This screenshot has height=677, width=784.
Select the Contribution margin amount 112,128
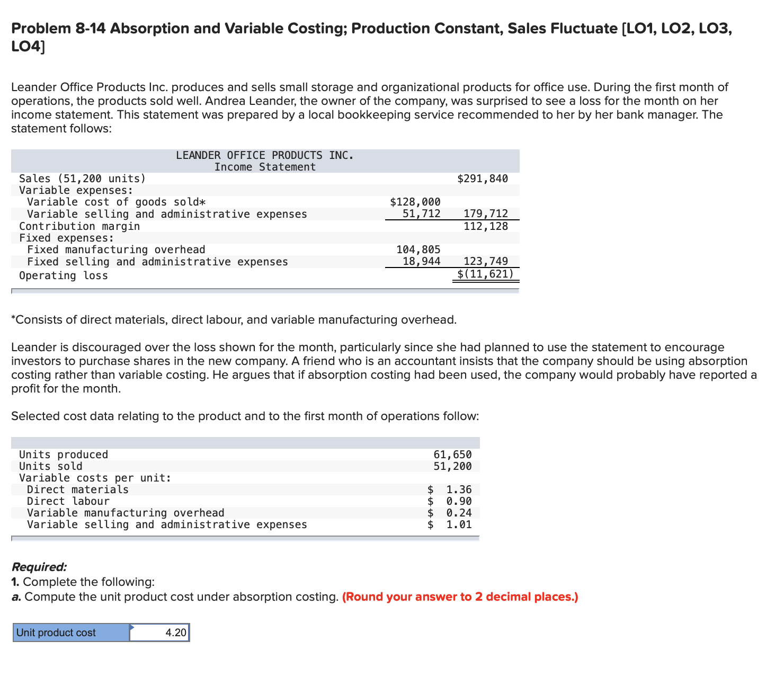pos(485,226)
